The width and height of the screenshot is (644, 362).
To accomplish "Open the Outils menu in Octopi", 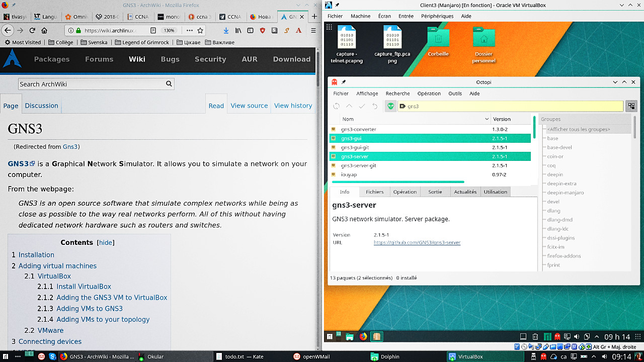I will (455, 94).
